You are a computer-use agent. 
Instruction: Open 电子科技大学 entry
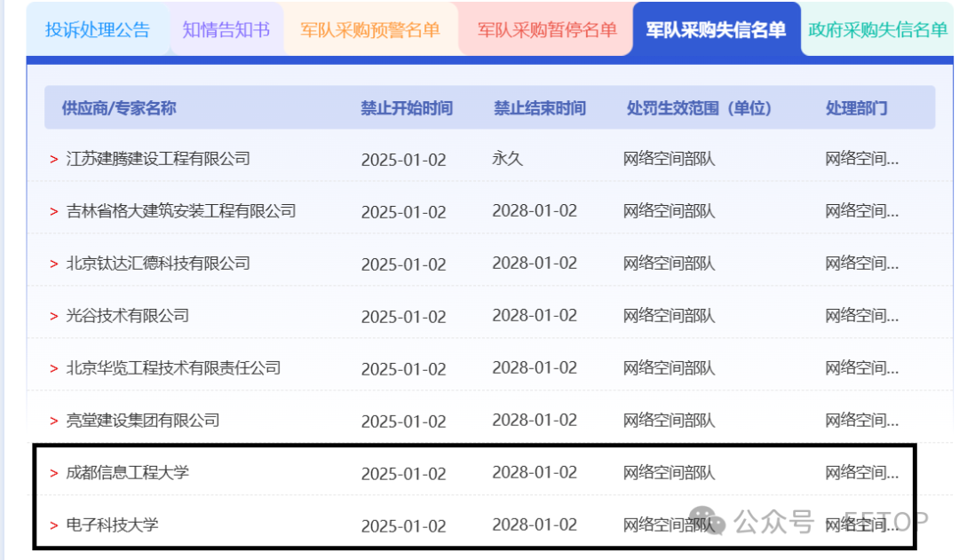click(x=112, y=525)
